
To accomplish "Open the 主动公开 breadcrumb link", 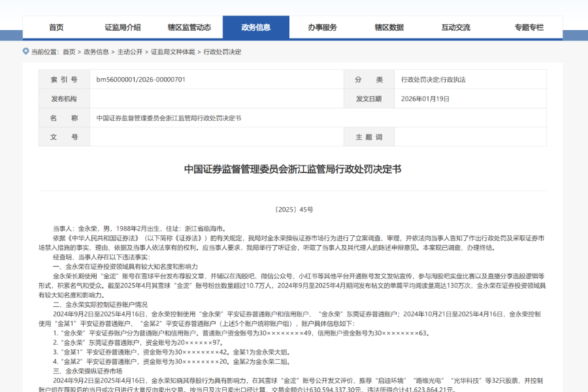I will point(130,52).
